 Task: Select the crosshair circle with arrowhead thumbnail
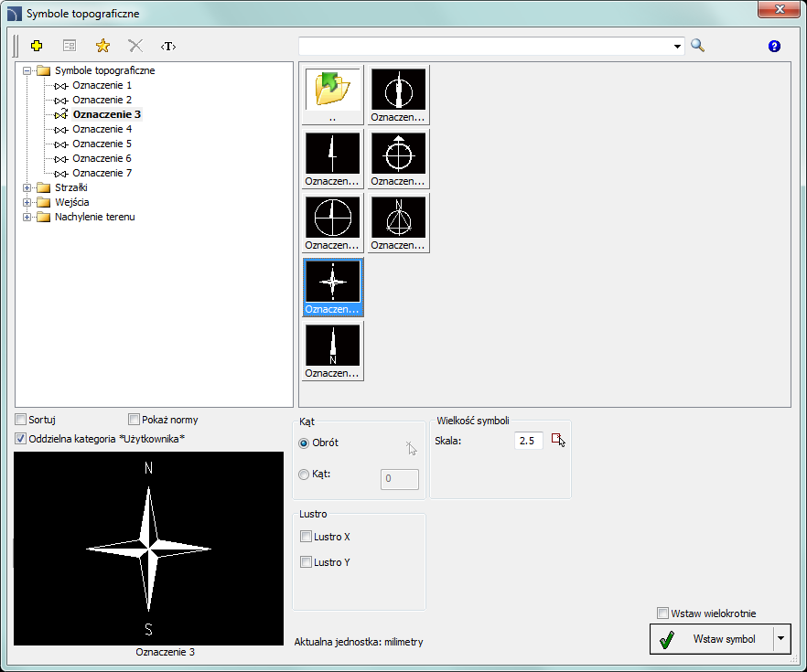tap(398, 159)
